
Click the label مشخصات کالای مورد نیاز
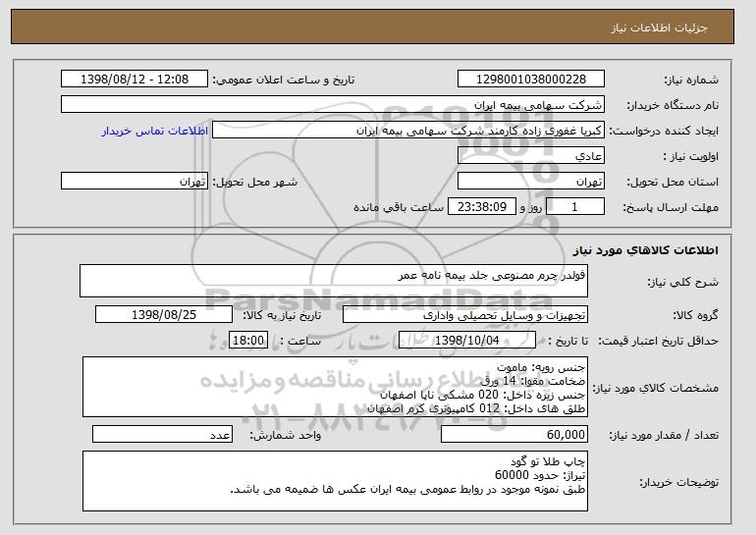pyautogui.click(x=655, y=388)
